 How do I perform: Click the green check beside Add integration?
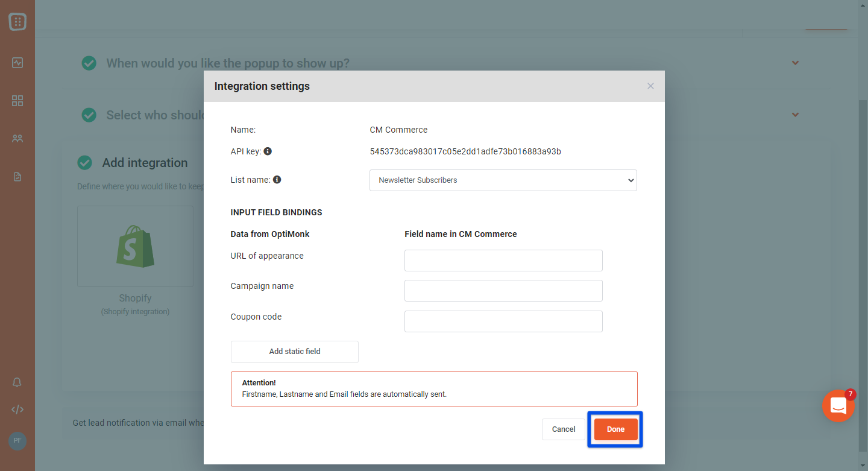[85, 163]
